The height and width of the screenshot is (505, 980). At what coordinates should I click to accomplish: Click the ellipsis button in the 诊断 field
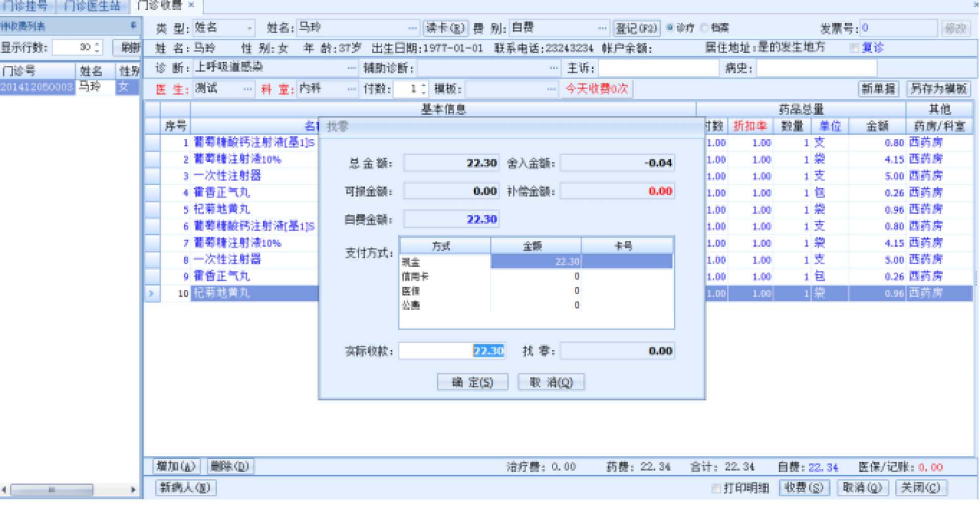point(351,68)
